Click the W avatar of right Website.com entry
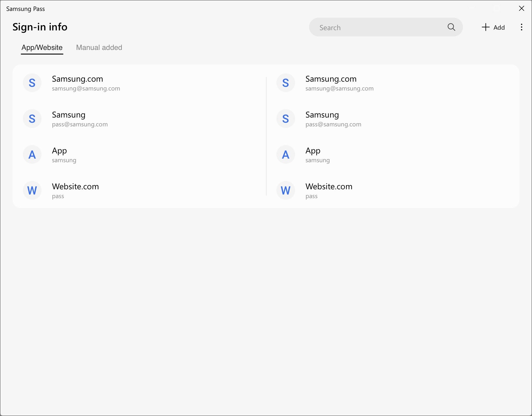532x416 pixels. 285,191
